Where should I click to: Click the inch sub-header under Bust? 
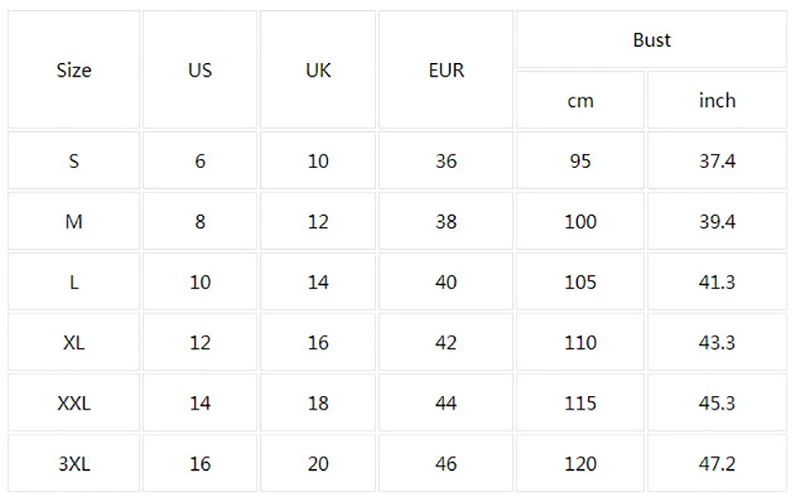tap(717, 101)
